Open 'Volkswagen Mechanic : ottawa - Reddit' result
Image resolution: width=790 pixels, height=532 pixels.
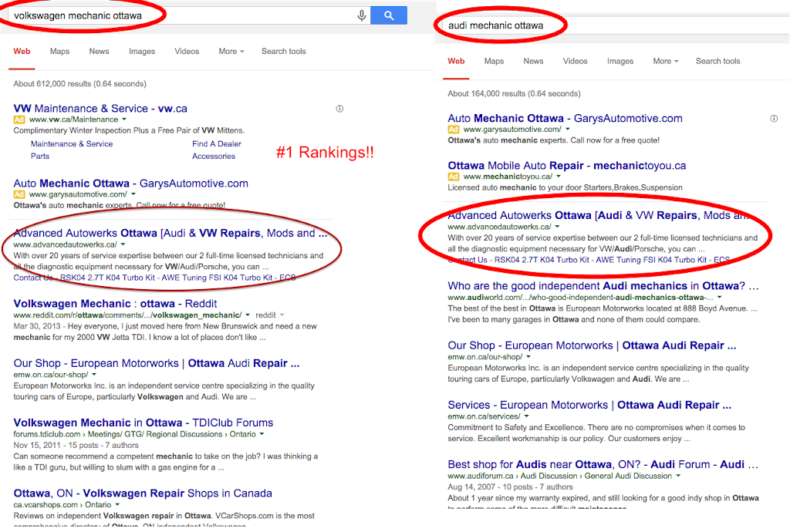[x=116, y=304]
